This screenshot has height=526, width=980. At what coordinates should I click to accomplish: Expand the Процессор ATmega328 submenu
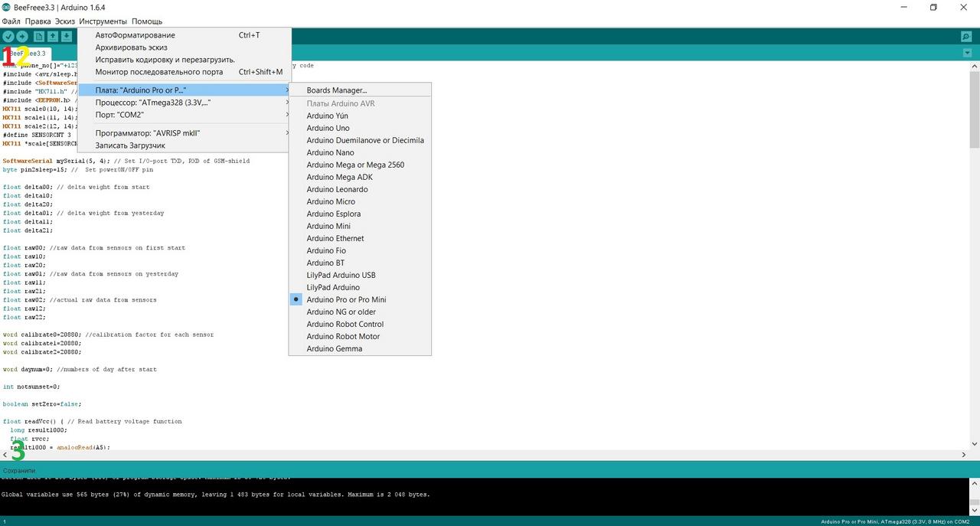(x=185, y=103)
